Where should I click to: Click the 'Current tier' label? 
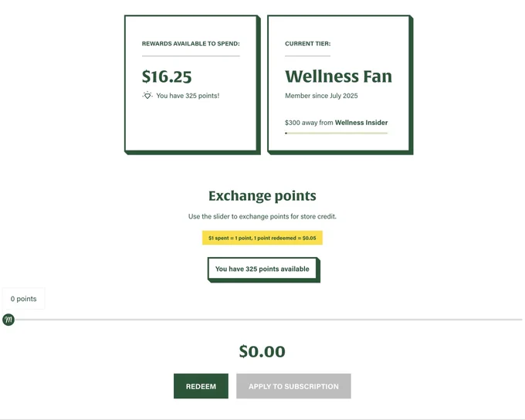(x=308, y=43)
